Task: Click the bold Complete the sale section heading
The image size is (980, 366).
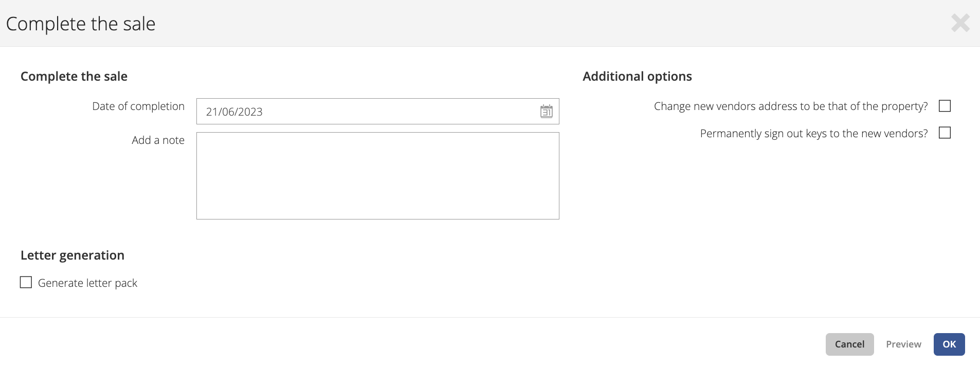Action: point(74,77)
